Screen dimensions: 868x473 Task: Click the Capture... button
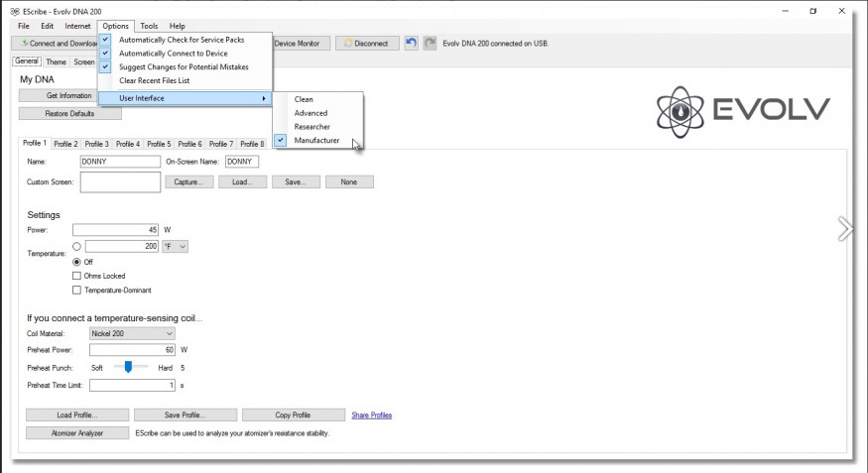pos(189,182)
